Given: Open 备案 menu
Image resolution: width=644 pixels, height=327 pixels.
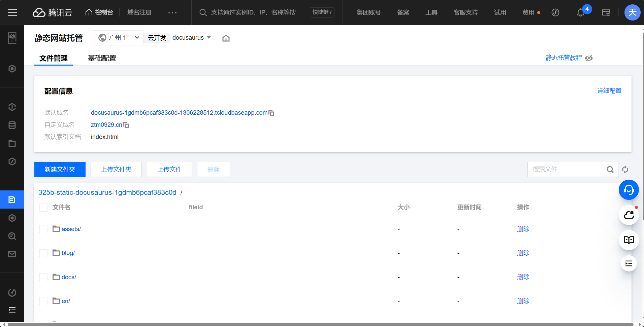Looking at the screenshot, I should point(403,12).
